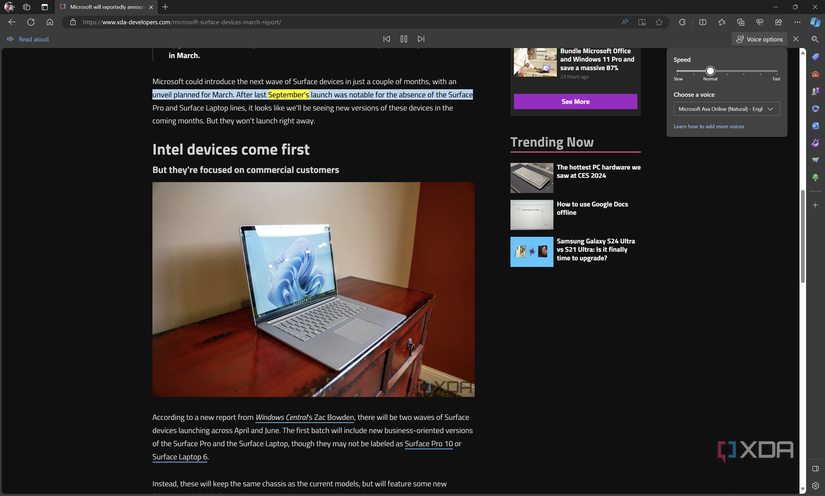Open the Shopping tag sidebar icon
825x496 pixels.
tap(815, 57)
